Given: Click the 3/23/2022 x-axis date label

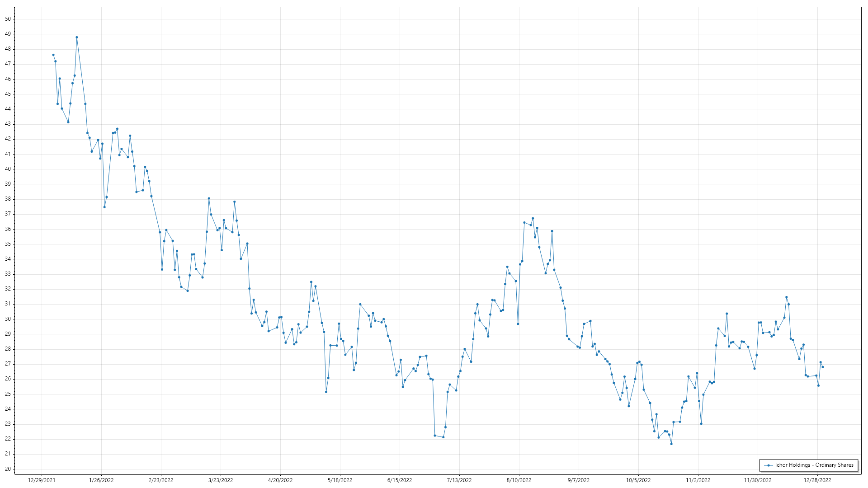Looking at the screenshot, I should click(x=221, y=480).
